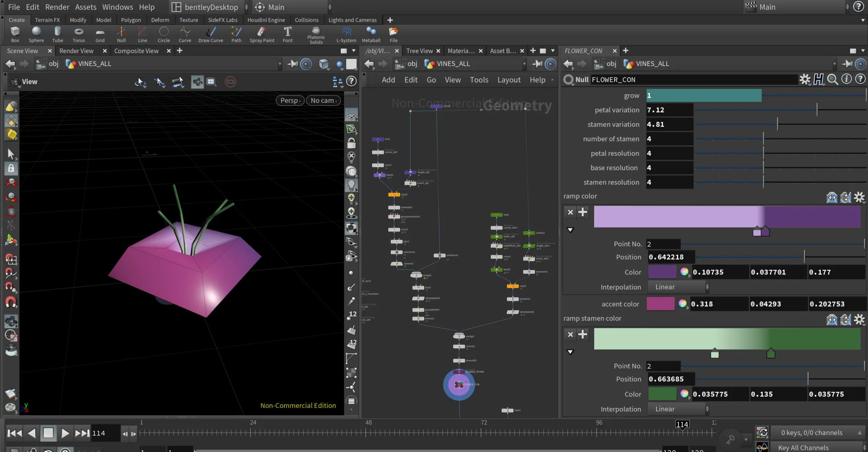Select the Path shelf tool
Screen dimensions: 868x452
[x=236, y=34]
